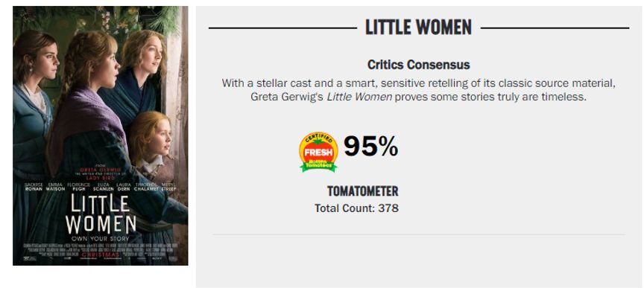Click Emma Watson's name on the poster
Image resolution: width=644 pixels, height=288 pixels.
point(55,187)
